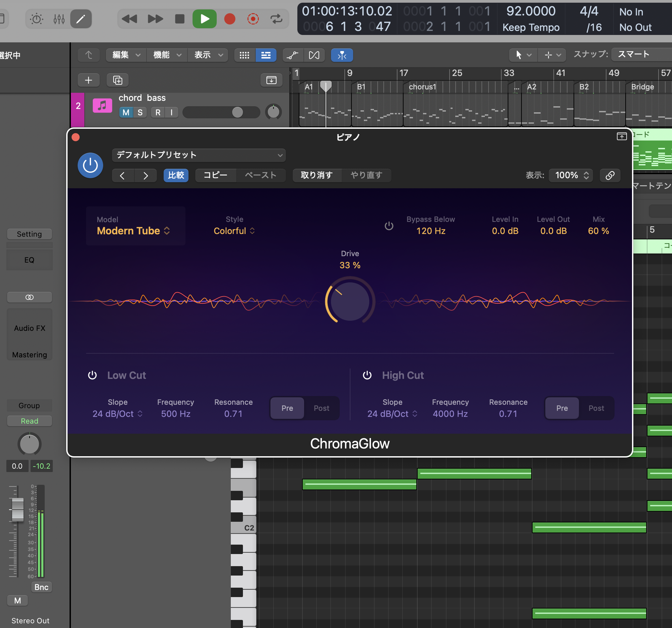Stop playback with the stop button

[x=179, y=19]
